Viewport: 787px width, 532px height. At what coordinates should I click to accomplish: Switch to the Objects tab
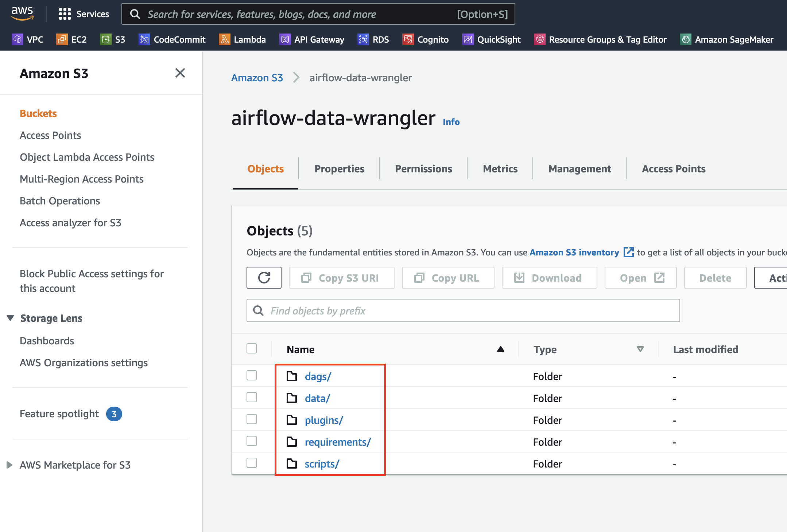(265, 169)
